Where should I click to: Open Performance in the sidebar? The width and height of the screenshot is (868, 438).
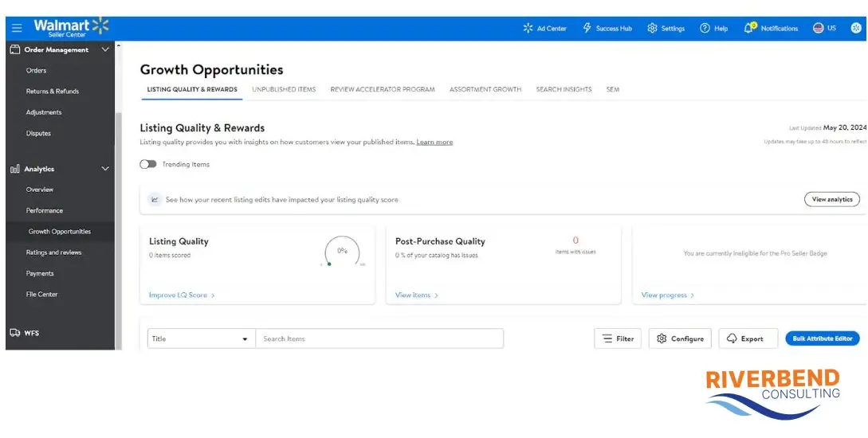tap(45, 211)
